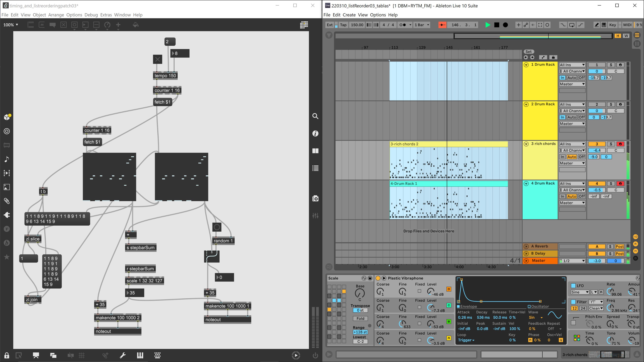The image size is (644, 362).
Task: Open the Sine LFO waveform dropdown
Action: coord(580,292)
